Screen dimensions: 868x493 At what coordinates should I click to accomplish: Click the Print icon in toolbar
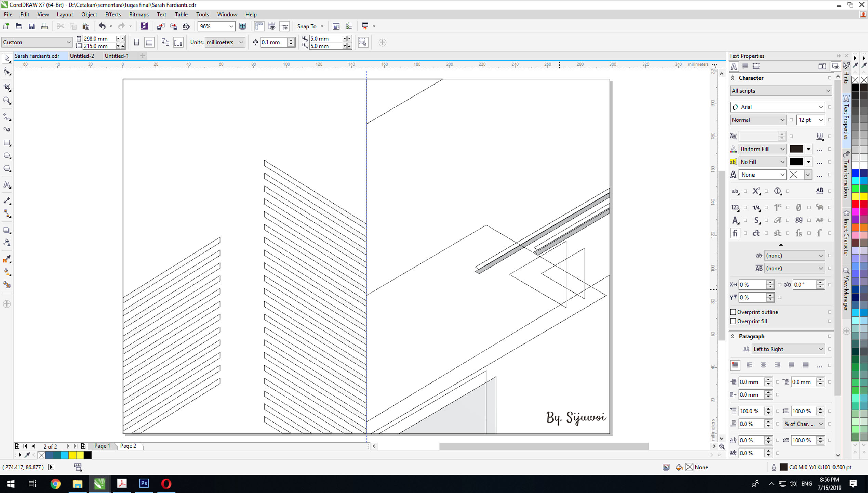pos(44,26)
